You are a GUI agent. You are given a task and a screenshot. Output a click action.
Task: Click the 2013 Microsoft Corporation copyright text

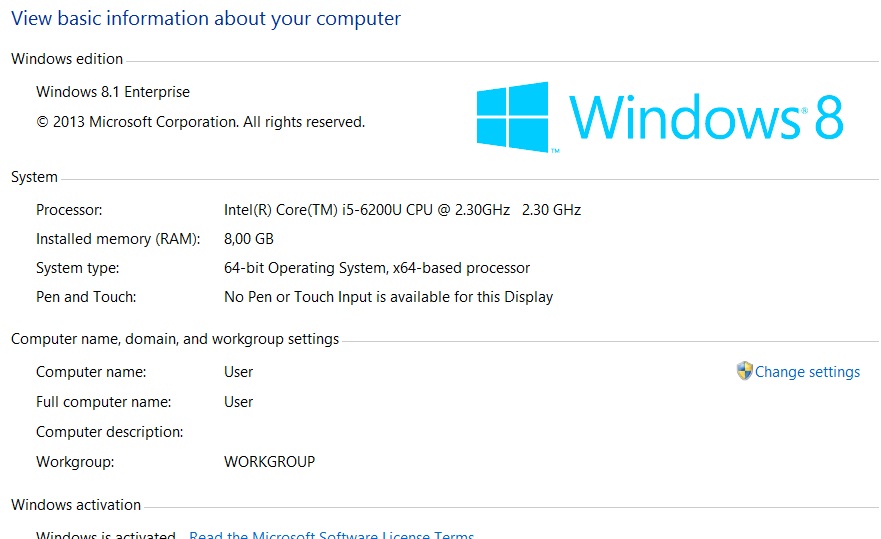pos(201,122)
